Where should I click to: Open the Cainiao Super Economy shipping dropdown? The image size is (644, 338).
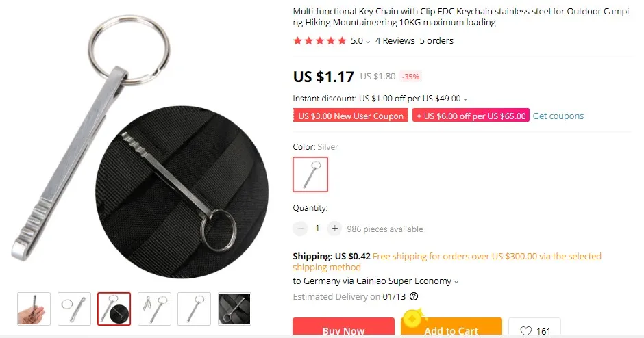click(x=456, y=282)
